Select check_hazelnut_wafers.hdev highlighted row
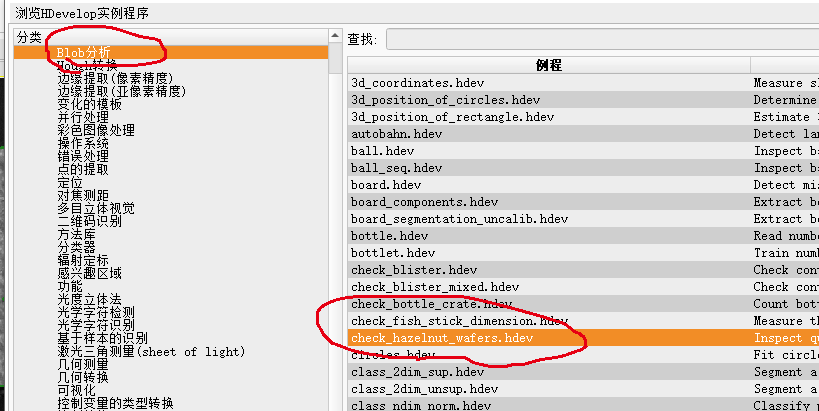The image size is (819, 411). click(442, 338)
